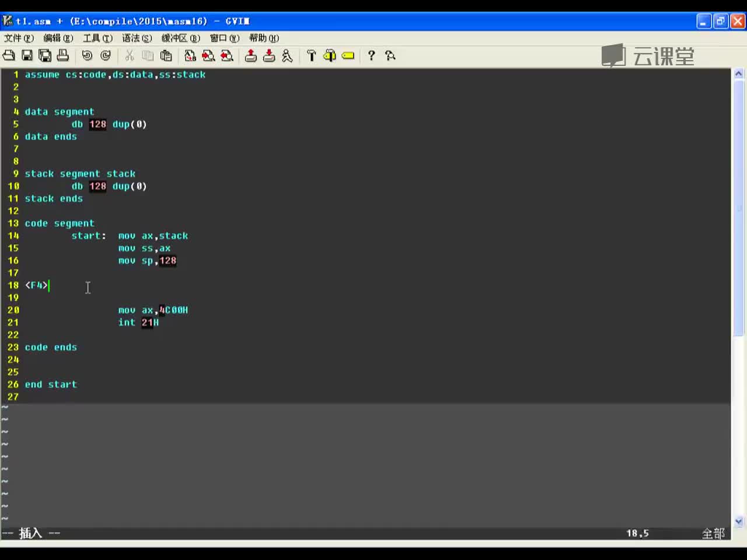The width and height of the screenshot is (747, 560).
Task: Click line number 27 in the gutter
Action: 13,397
